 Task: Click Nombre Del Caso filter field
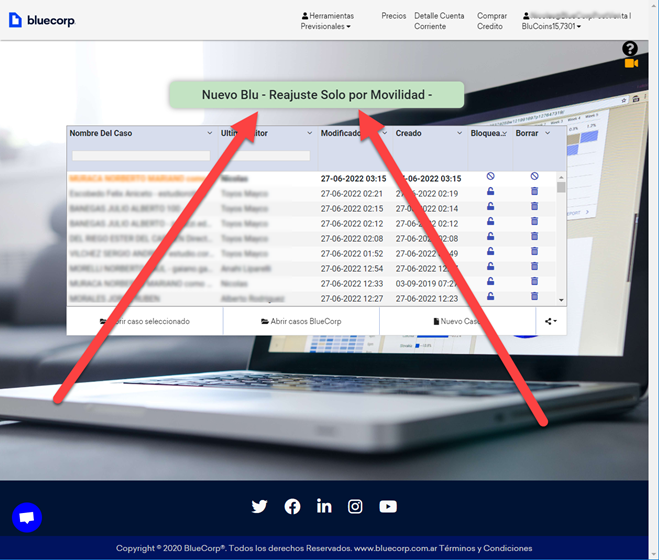click(141, 156)
